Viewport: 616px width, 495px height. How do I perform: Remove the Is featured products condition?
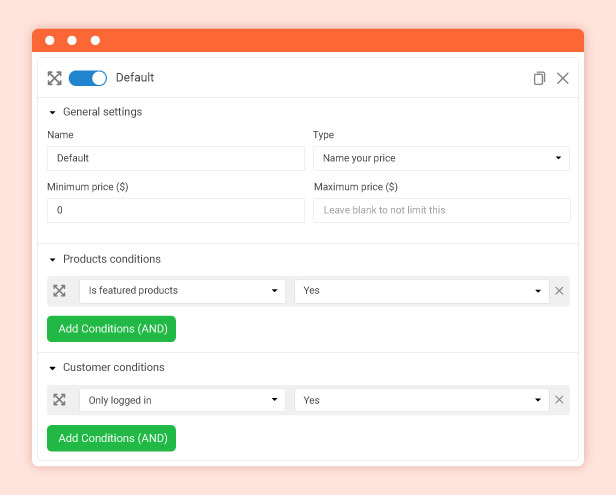(559, 291)
